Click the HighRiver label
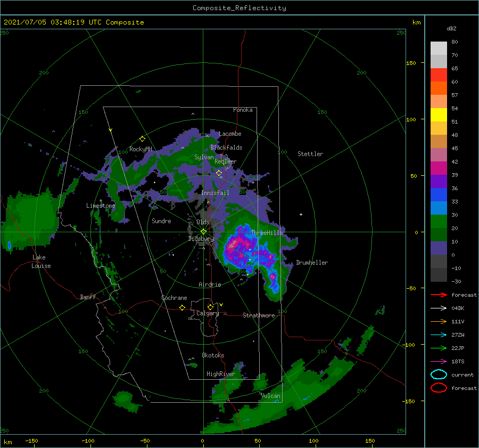This screenshot has width=479, height=448. [x=221, y=374]
